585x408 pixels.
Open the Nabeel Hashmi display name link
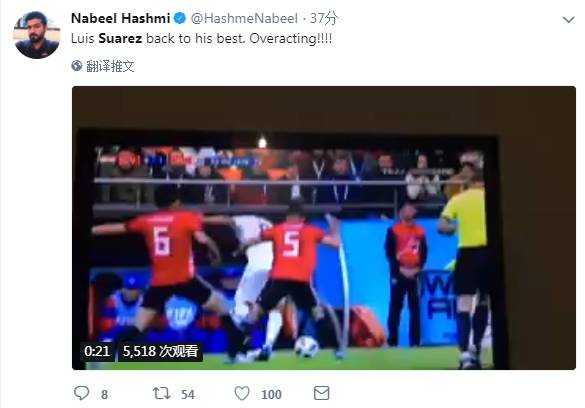click(121, 18)
